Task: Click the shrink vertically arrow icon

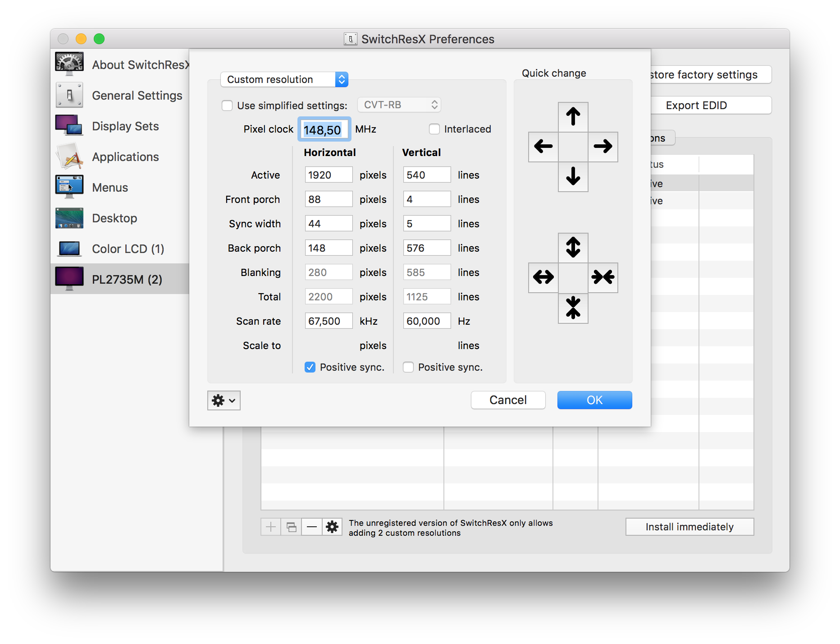Action: tap(573, 308)
